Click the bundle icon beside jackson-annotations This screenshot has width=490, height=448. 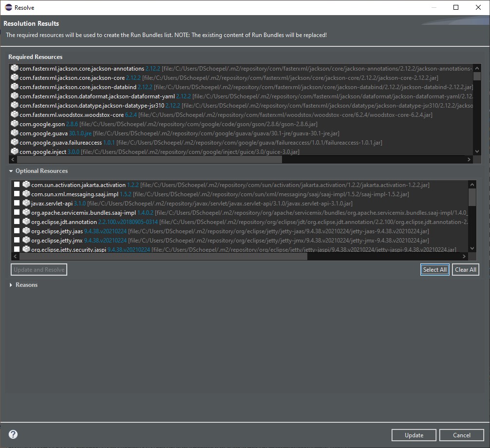coord(14,68)
